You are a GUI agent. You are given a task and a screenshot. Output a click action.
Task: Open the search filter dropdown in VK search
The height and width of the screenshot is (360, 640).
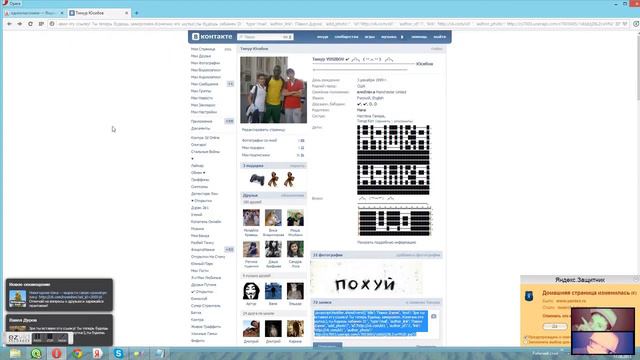288,37
